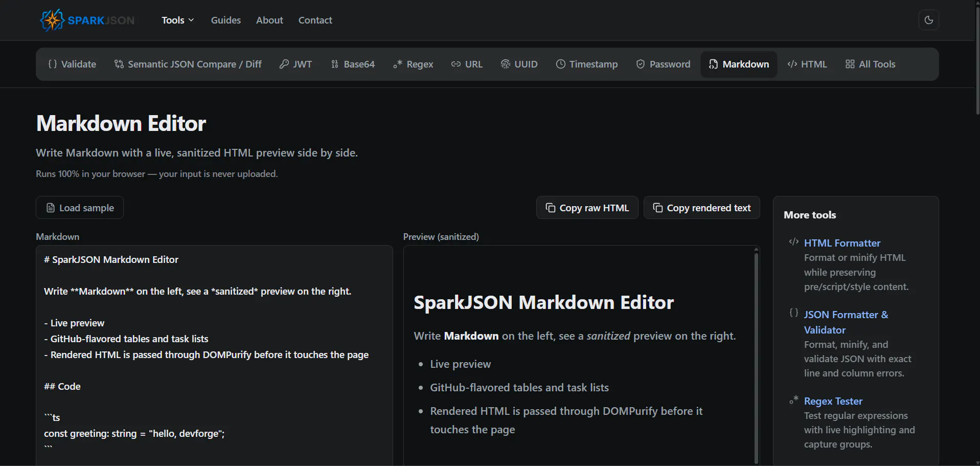Select the UUID tab label
This screenshot has height=466, width=980.
[x=526, y=64]
